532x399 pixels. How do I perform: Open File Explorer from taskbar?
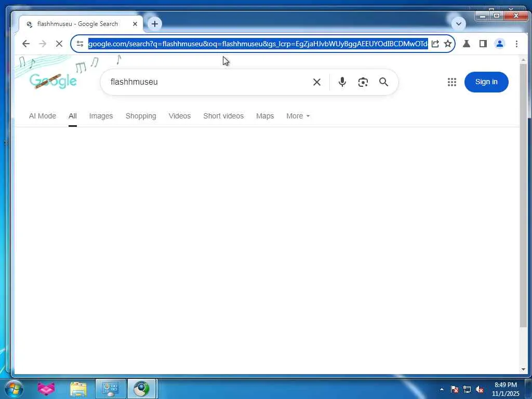(x=78, y=389)
